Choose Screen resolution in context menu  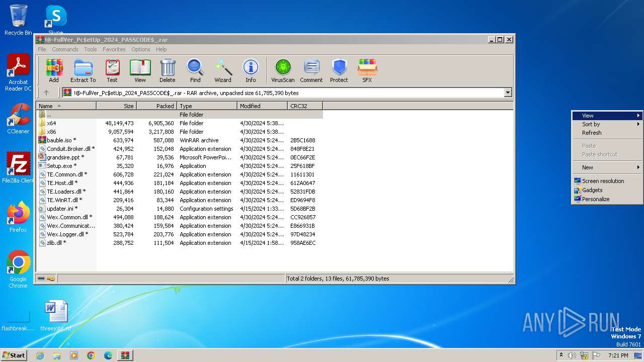607,181
